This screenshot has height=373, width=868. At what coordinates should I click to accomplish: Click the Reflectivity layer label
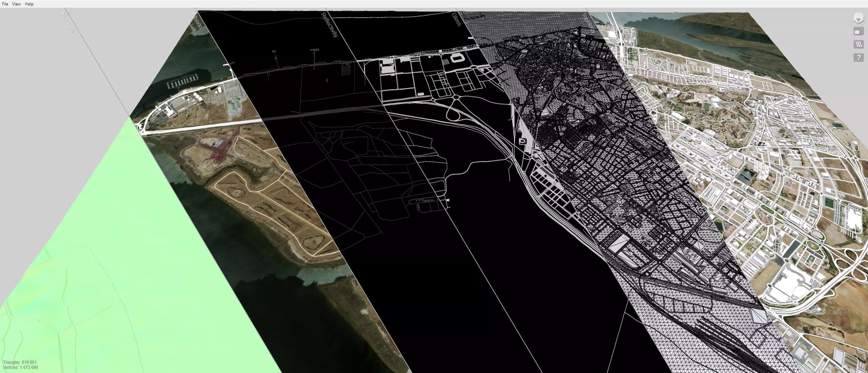click(329, 24)
